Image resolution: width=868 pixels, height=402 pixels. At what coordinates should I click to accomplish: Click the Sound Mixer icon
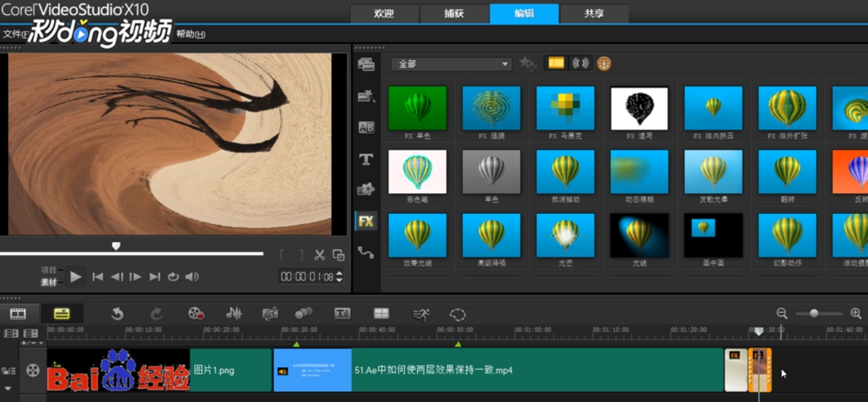(x=234, y=313)
